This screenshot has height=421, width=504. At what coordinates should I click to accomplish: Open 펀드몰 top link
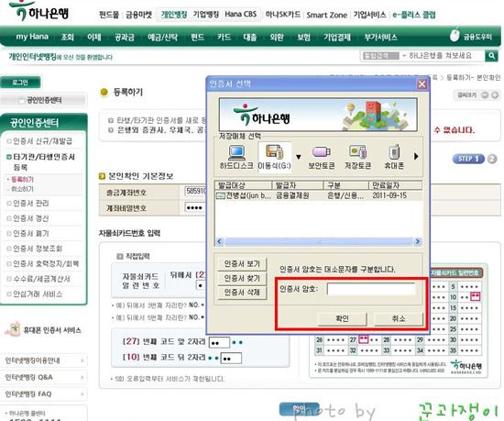tap(109, 15)
